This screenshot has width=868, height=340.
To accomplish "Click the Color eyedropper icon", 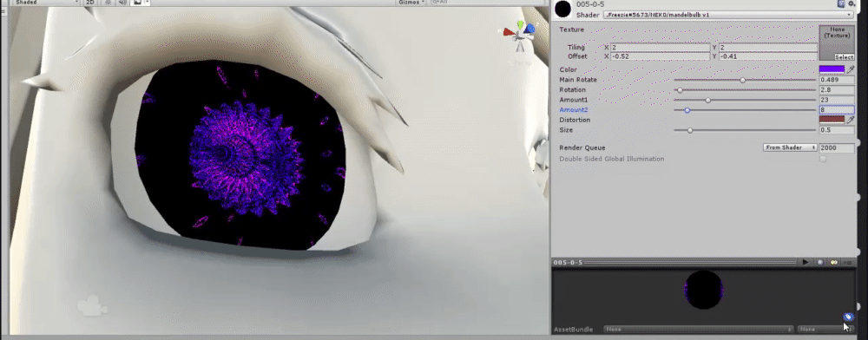I will pyautogui.click(x=852, y=69).
